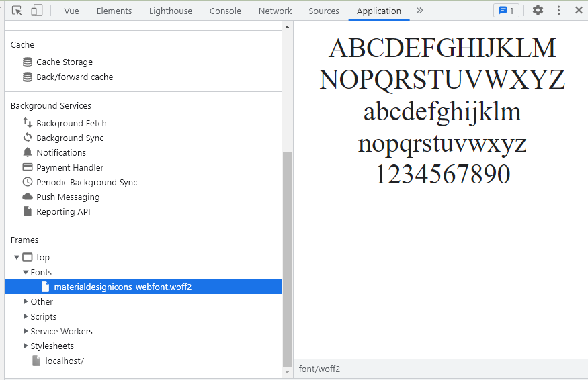Select the localhost/ document

point(65,361)
